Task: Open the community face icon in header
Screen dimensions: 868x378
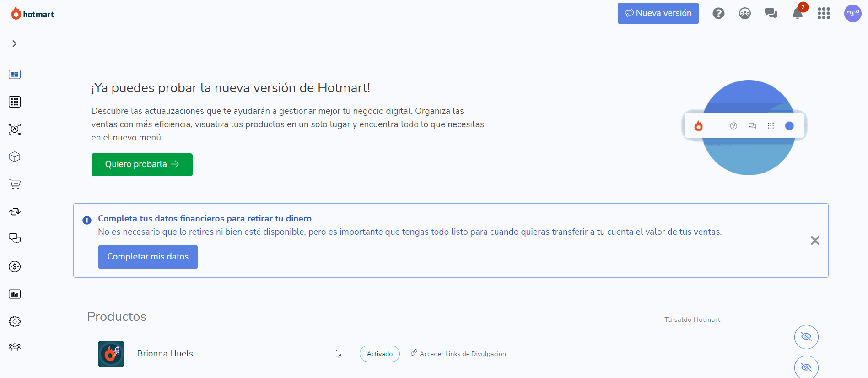Action: pyautogui.click(x=745, y=13)
